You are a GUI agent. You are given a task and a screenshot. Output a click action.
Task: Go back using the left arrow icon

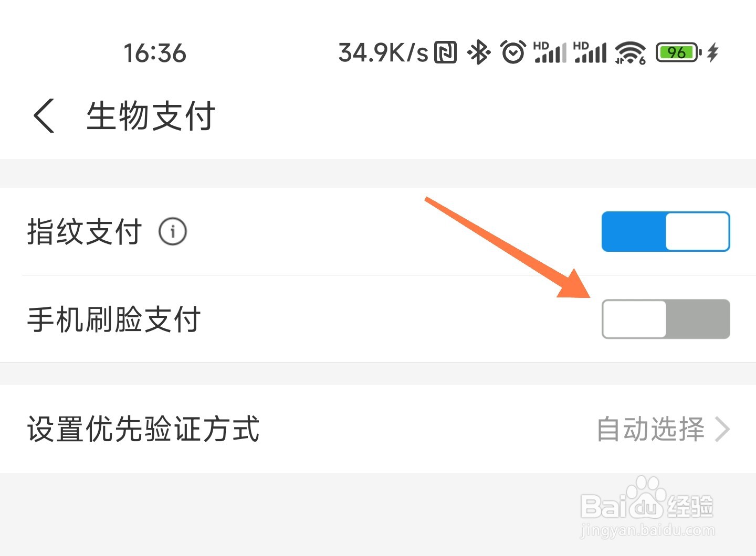click(44, 115)
